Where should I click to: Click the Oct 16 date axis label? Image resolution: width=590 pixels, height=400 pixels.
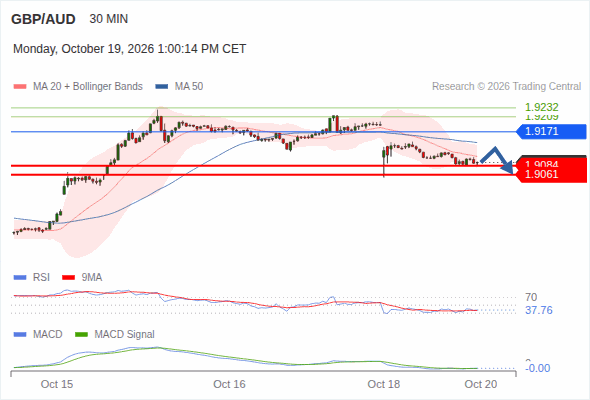click(x=229, y=384)
